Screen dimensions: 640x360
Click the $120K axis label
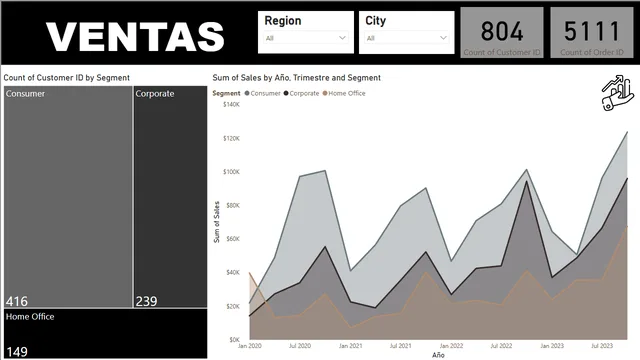(x=231, y=138)
